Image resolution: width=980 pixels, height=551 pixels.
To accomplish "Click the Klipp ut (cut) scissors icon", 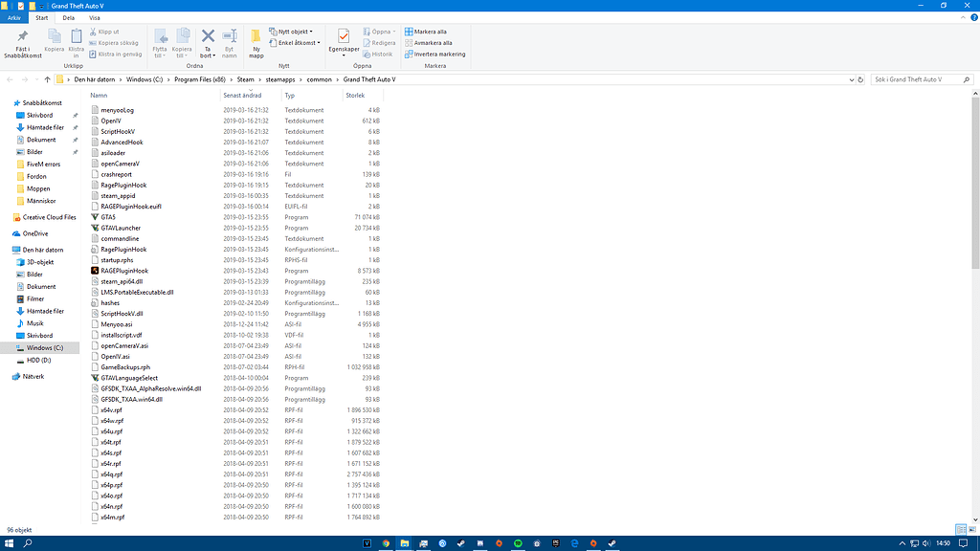I will click(93, 32).
